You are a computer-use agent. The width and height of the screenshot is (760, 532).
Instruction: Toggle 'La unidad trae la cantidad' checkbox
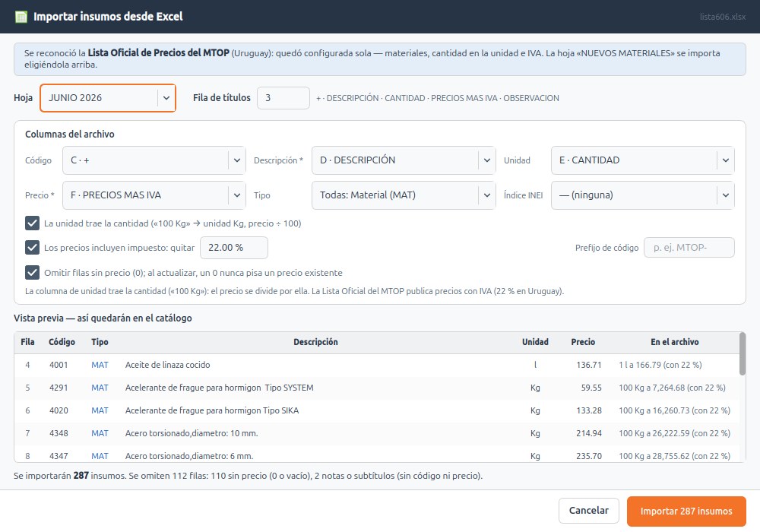tap(32, 223)
